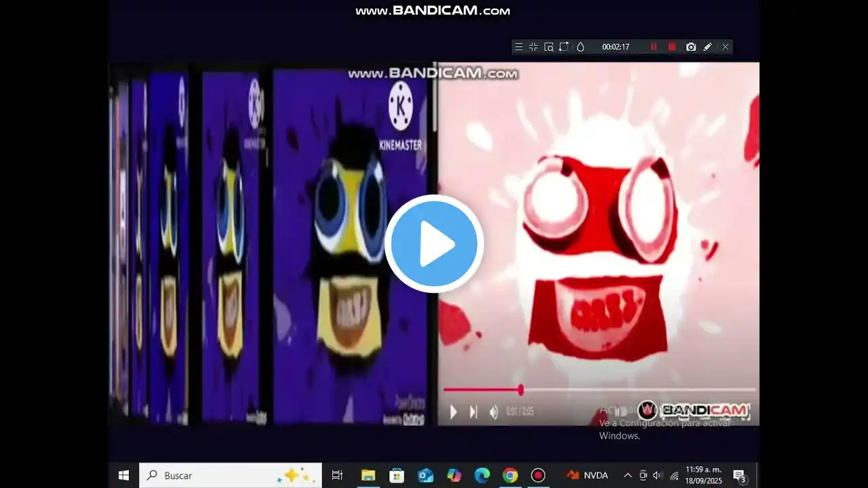Skip to next frame in video player
Screen dimensions: 868x488
pos(473,411)
